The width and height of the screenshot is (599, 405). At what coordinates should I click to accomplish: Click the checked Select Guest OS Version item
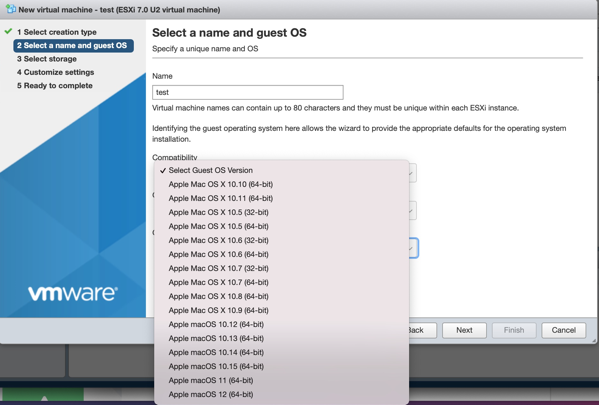pyautogui.click(x=282, y=170)
